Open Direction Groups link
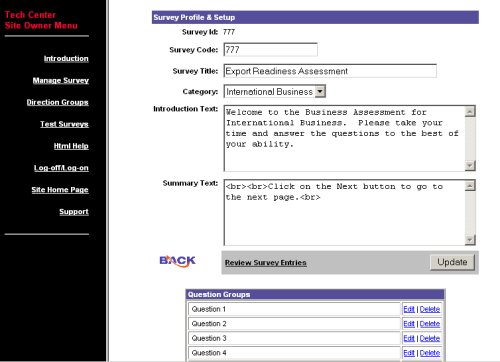Screen dimensions: 500x362 pos(58,102)
